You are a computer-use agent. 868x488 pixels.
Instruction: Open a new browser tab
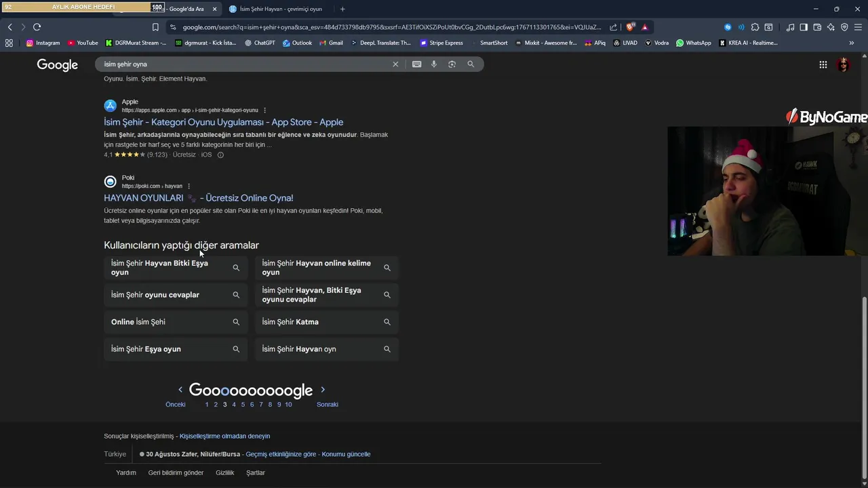point(342,9)
